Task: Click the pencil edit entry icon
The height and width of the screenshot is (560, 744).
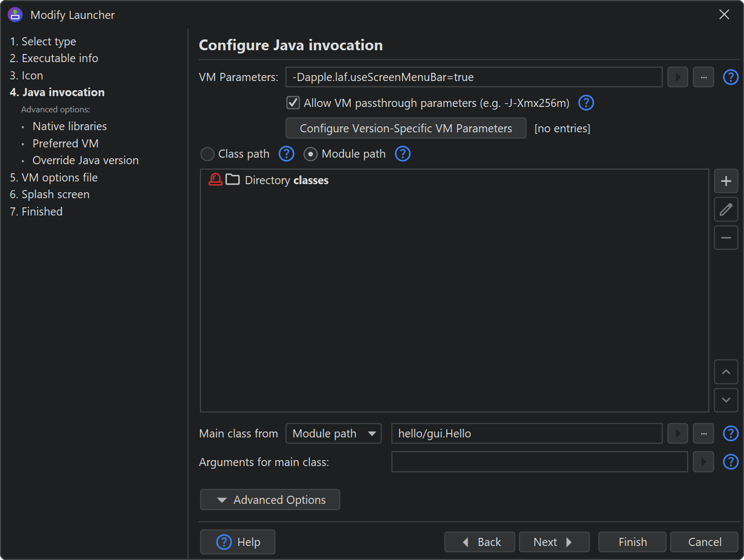Action: click(726, 210)
